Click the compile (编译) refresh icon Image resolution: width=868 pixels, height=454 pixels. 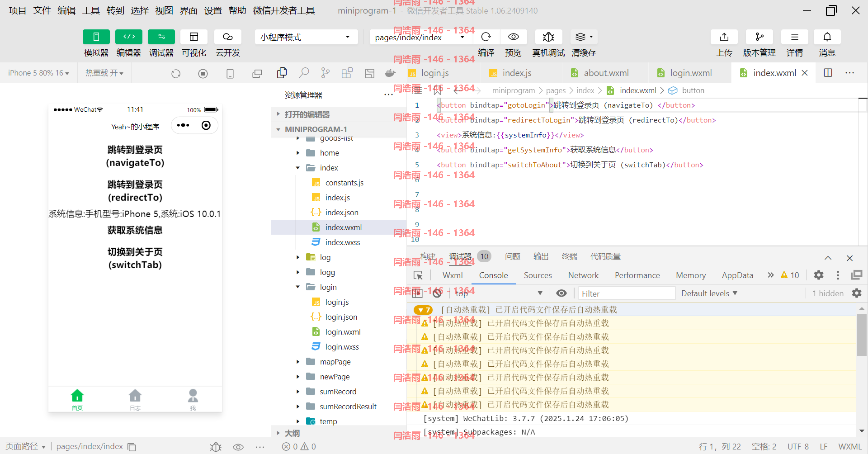click(486, 37)
